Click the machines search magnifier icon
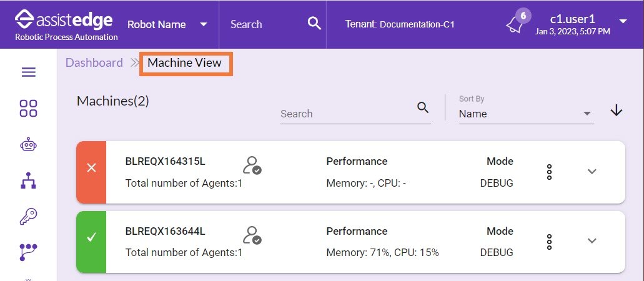The height and width of the screenshot is (281, 644). point(423,108)
